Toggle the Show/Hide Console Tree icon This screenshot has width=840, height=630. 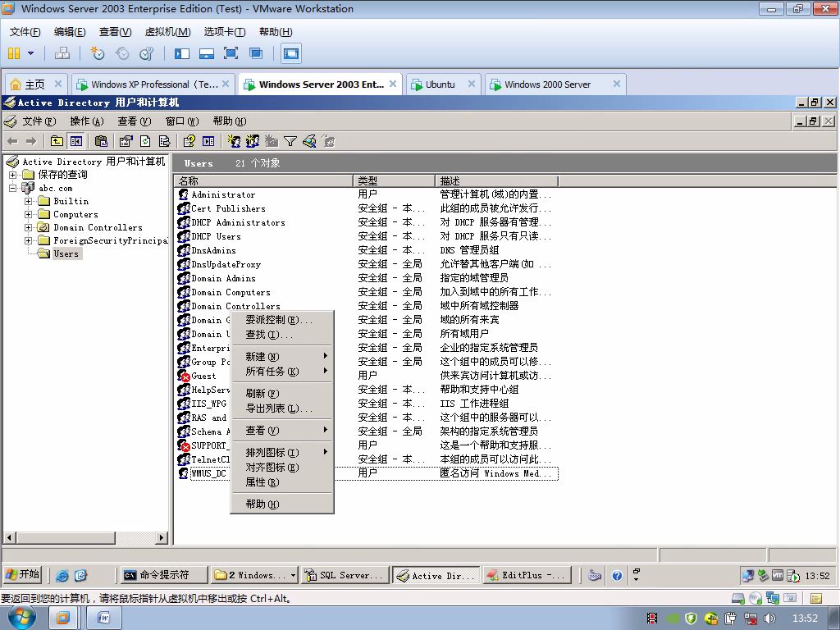pyautogui.click(x=76, y=141)
